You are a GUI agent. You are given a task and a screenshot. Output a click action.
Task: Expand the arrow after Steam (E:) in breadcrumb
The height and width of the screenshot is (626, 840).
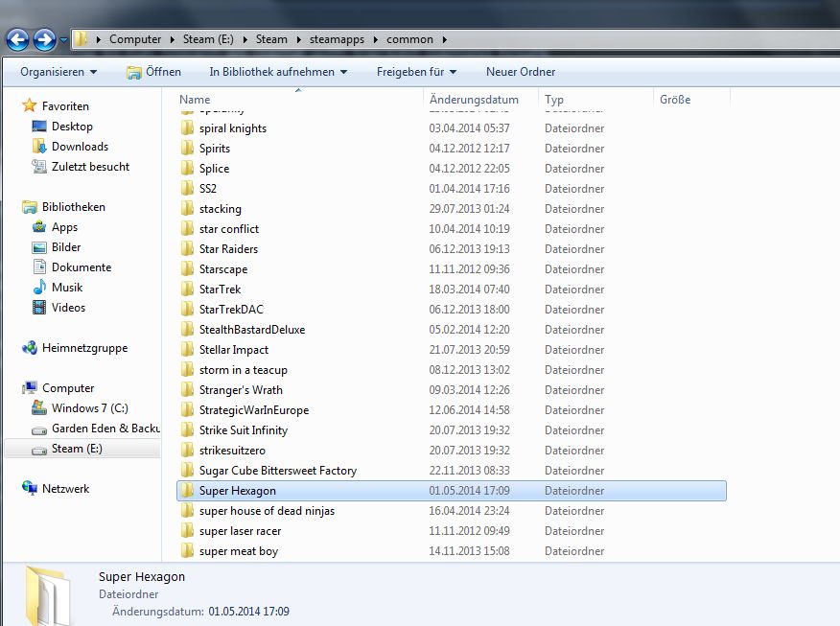coord(245,39)
